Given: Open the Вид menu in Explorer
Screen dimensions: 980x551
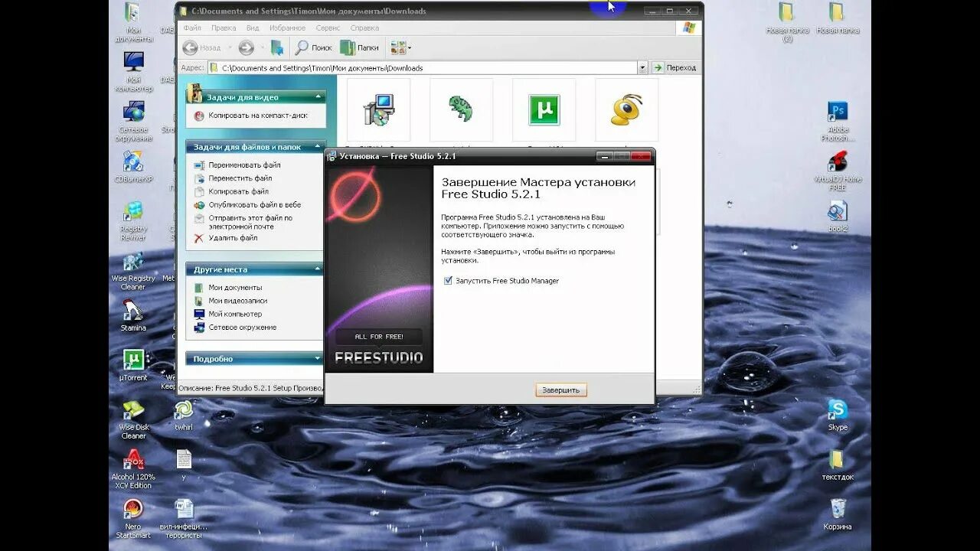Looking at the screenshot, I should click(x=253, y=28).
